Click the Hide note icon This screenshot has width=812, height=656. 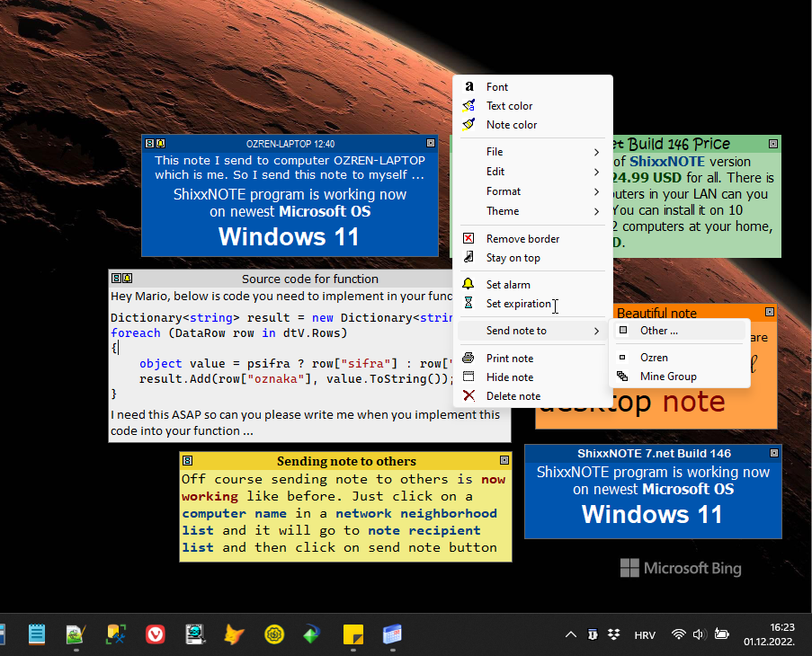point(468,377)
